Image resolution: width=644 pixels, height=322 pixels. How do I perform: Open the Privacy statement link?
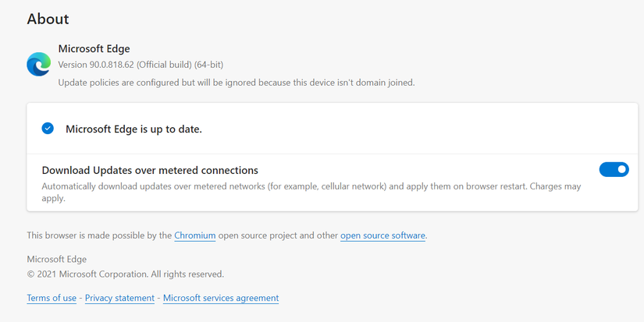[x=119, y=298]
